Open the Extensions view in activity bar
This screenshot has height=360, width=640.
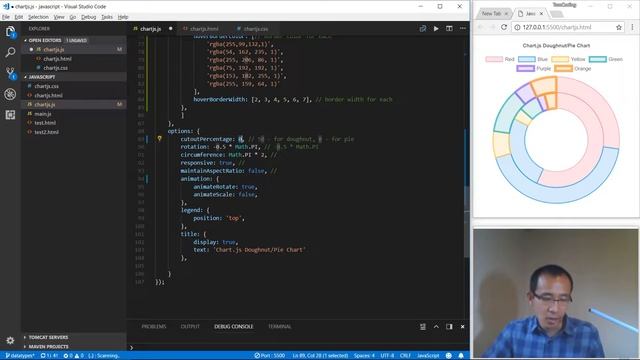point(10,115)
